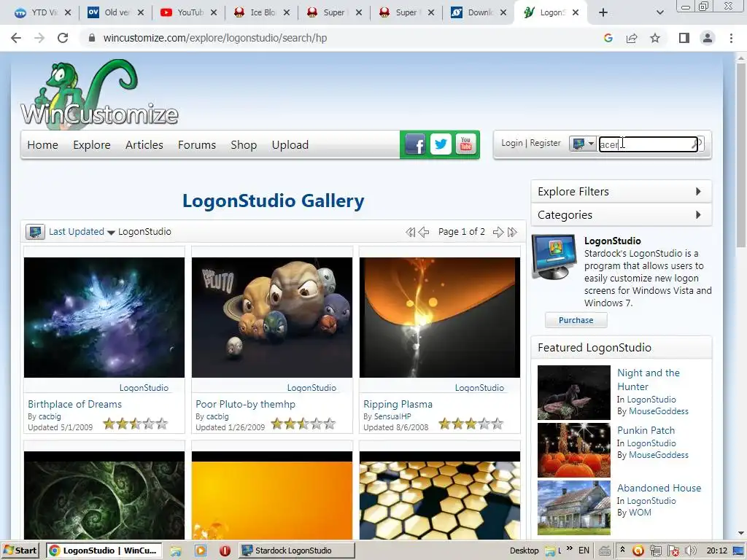Click the Birthplace of Dreams title link
Image resolution: width=747 pixels, height=560 pixels.
tap(75, 404)
